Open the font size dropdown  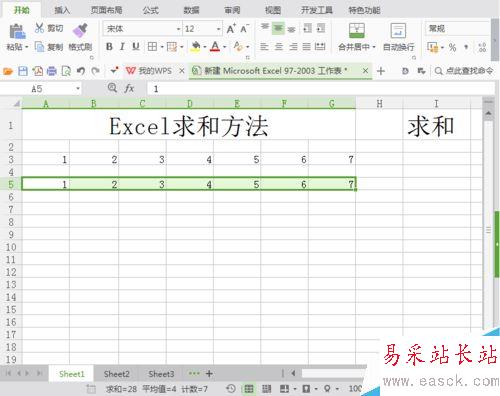pyautogui.click(x=219, y=29)
